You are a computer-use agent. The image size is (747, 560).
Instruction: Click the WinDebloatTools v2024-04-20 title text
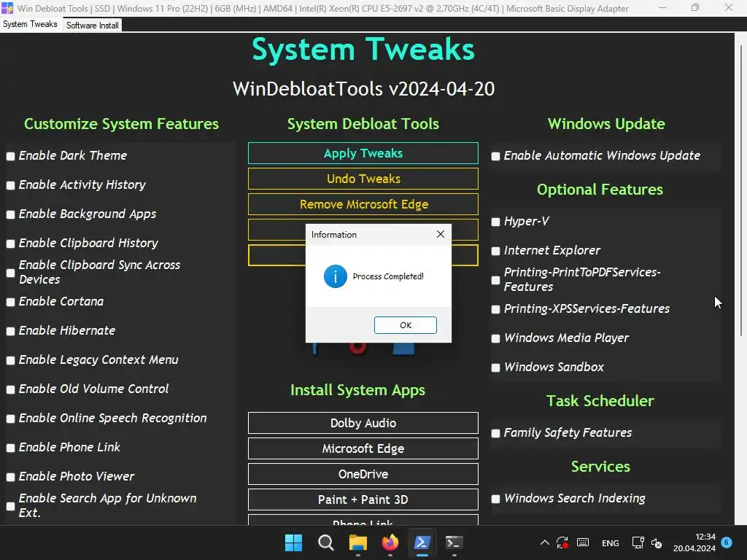coord(363,89)
